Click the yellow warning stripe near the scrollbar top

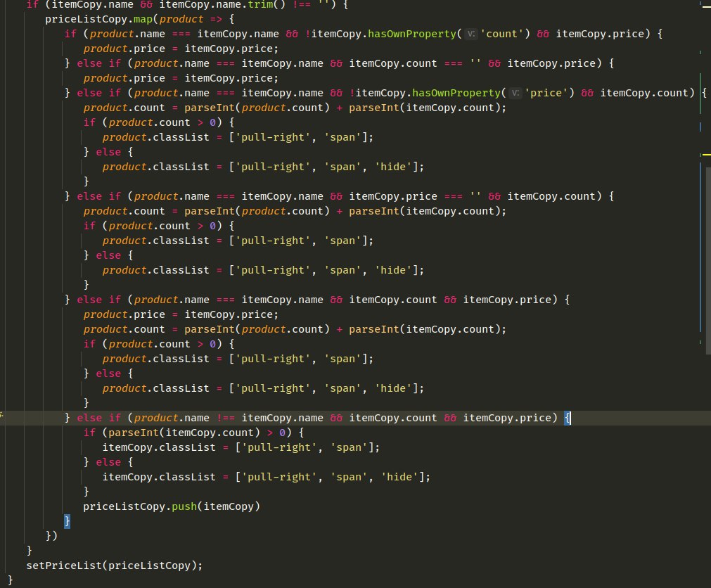pyautogui.click(x=706, y=155)
